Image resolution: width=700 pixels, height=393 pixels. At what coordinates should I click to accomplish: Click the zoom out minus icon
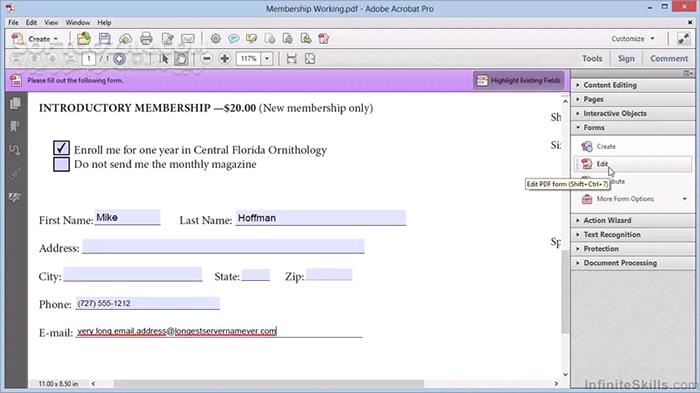[x=206, y=59]
